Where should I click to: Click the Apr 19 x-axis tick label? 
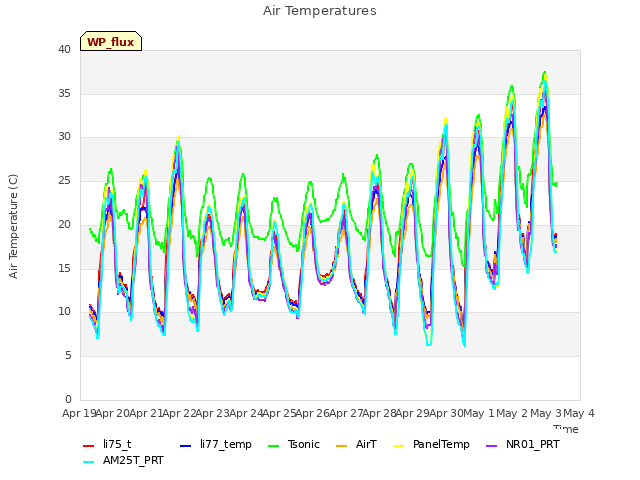[x=79, y=413]
